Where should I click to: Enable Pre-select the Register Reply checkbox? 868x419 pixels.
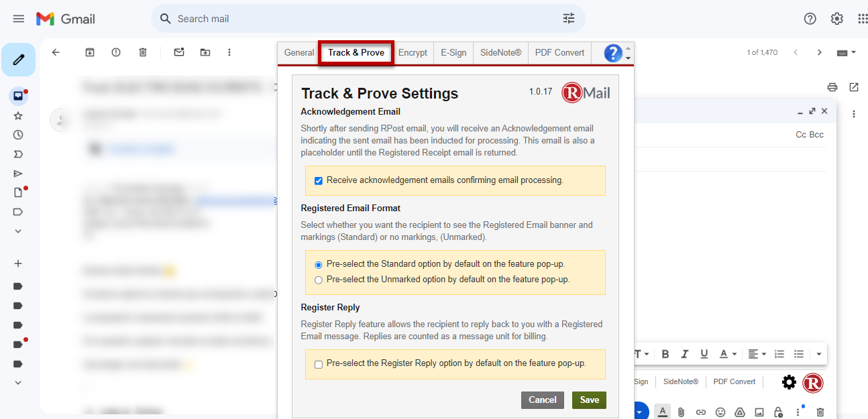coord(319,364)
